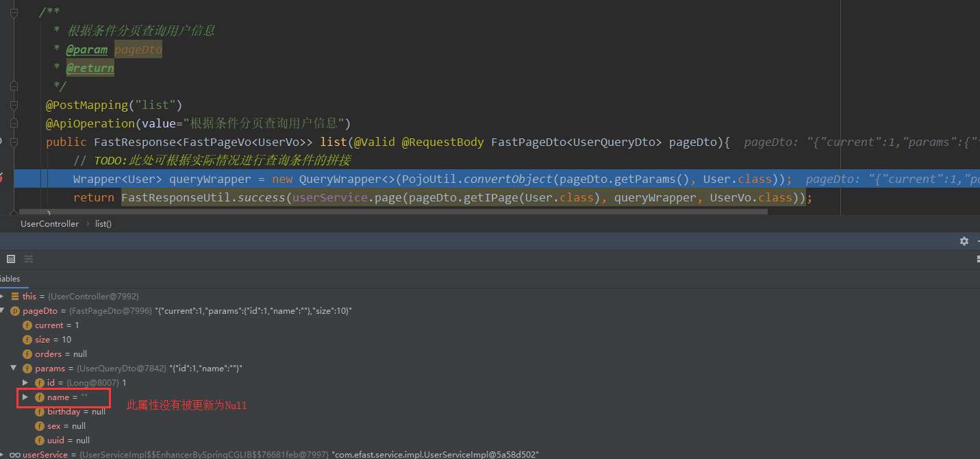The width and height of the screenshot is (980, 459).
Task: Click the field icon beside 'id'
Action: tap(40, 383)
